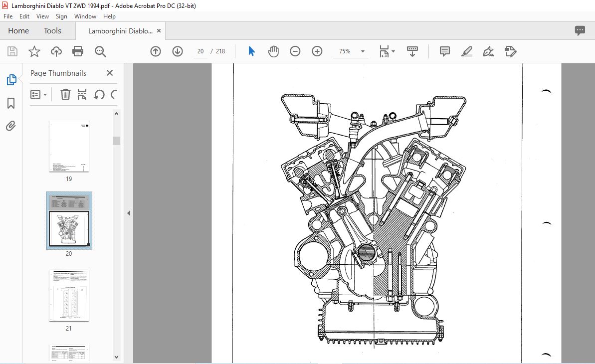Image resolution: width=595 pixels, height=364 pixels.
Task: Activate the Hand pan tool
Action: pos(273,51)
